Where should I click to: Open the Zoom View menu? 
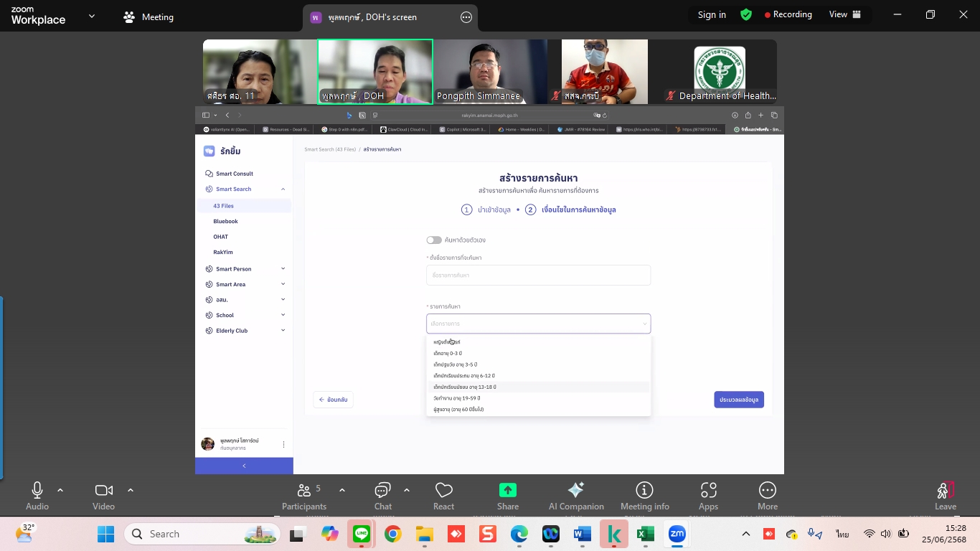pyautogui.click(x=844, y=14)
